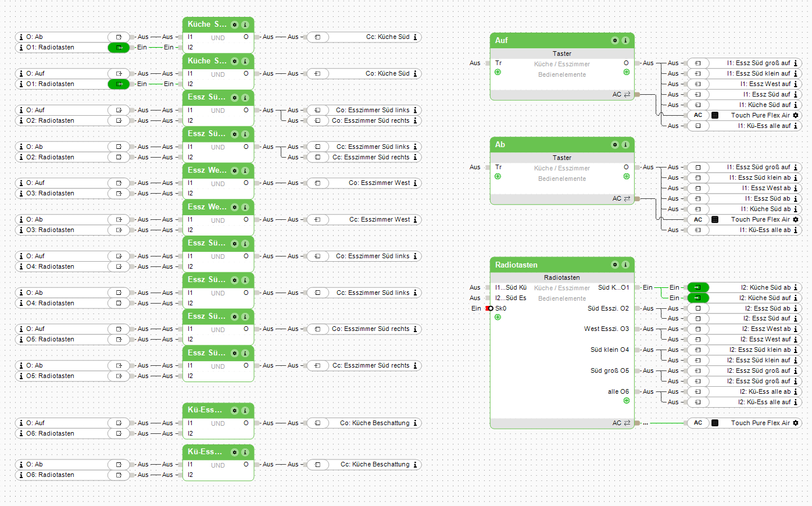The width and height of the screenshot is (812, 506).
Task: Click gear on Touch Pure Flex Air below Radiotasten
Action: [796, 423]
